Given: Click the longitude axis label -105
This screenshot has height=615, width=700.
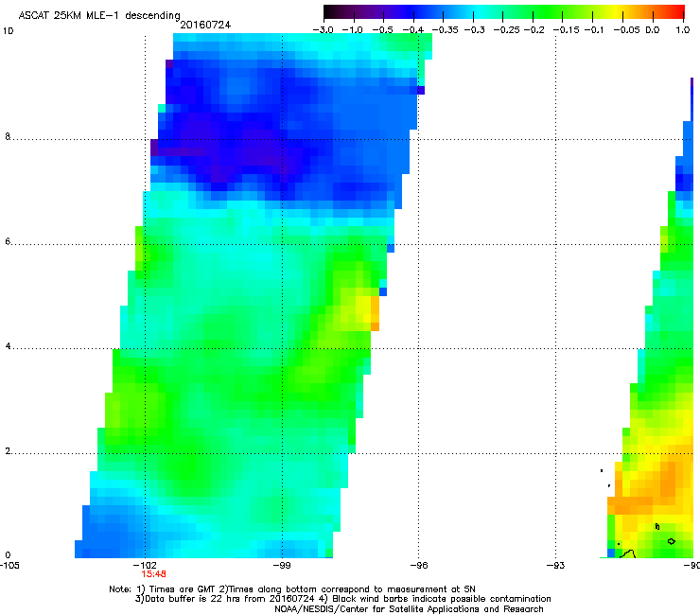Looking at the screenshot, I should tap(9, 565).
